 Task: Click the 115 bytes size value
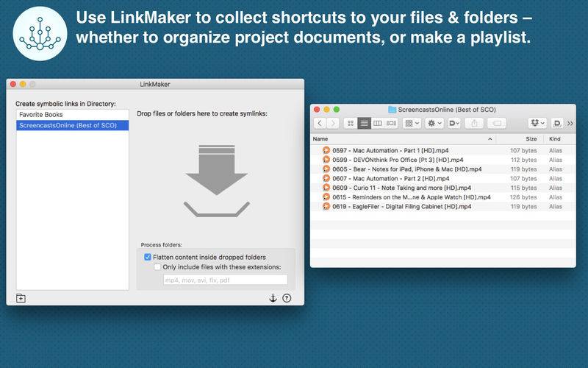524,188
